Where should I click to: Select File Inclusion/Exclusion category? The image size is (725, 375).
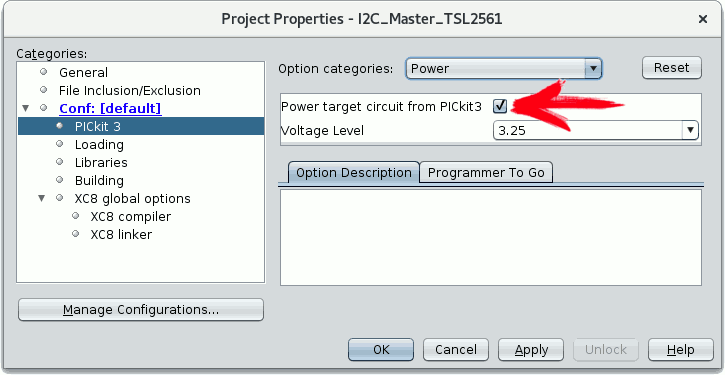(x=129, y=91)
